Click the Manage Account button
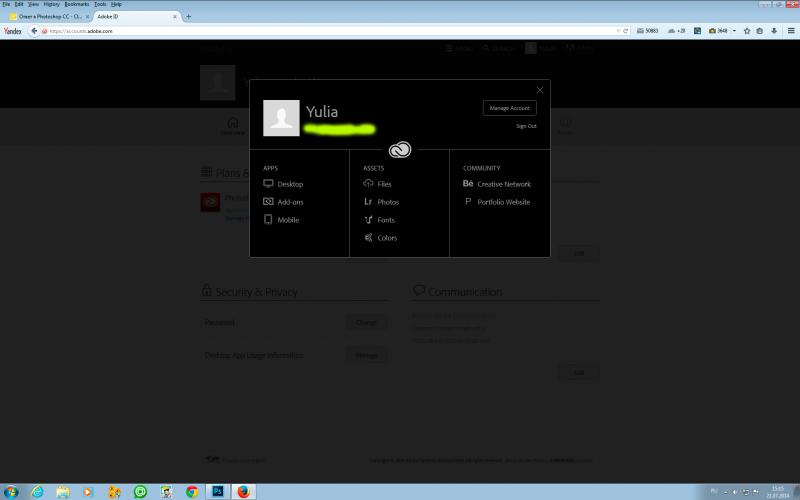This screenshot has height=500, width=800. tap(510, 108)
